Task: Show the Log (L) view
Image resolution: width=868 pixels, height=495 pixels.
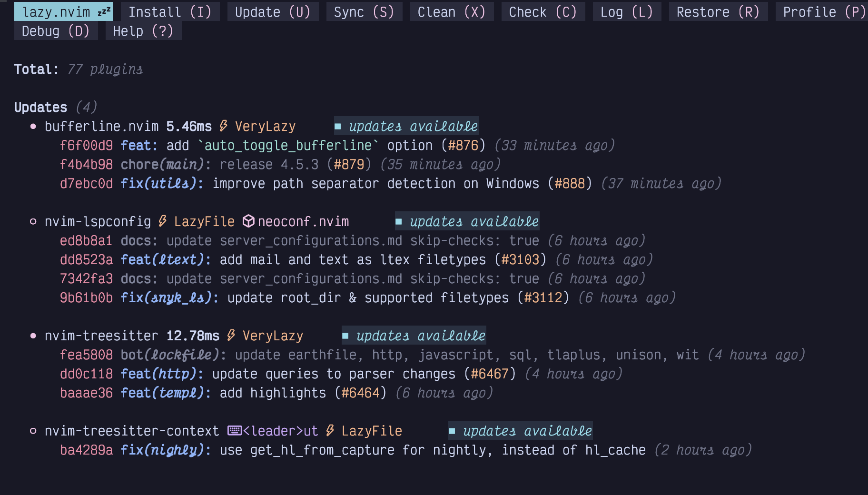Action: [x=627, y=12]
